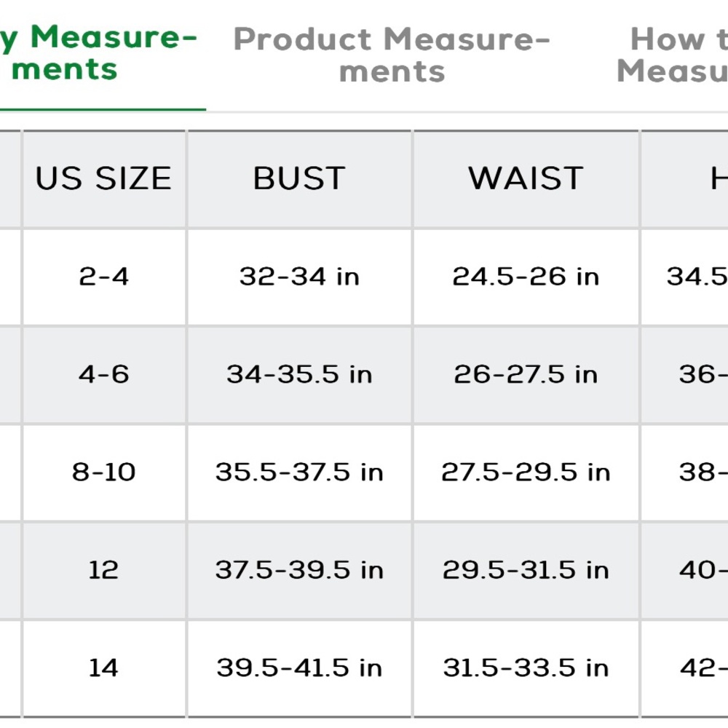
Task: Switch to the Product Measurements tab
Action: (392, 55)
